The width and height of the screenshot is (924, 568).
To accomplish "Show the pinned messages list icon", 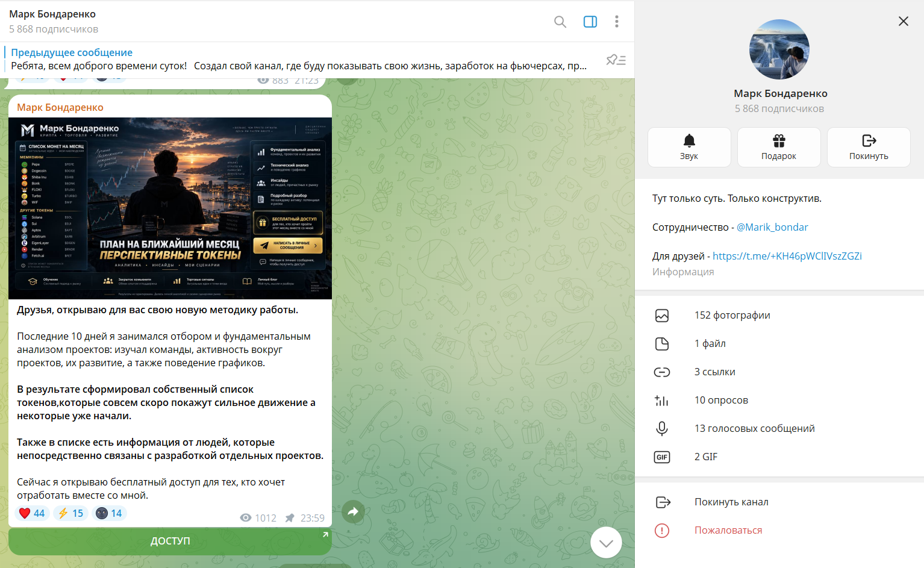I will click(x=616, y=60).
